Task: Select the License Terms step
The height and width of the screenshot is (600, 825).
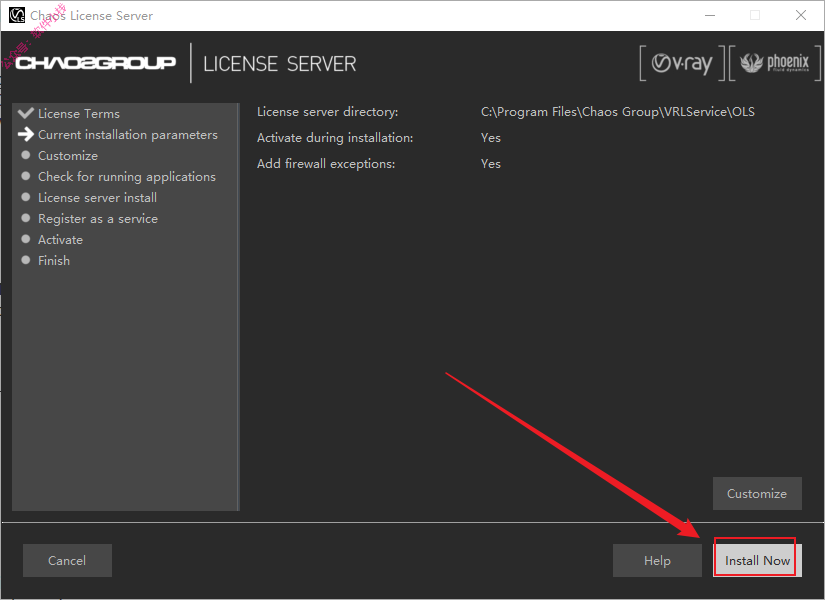Action: (x=79, y=114)
